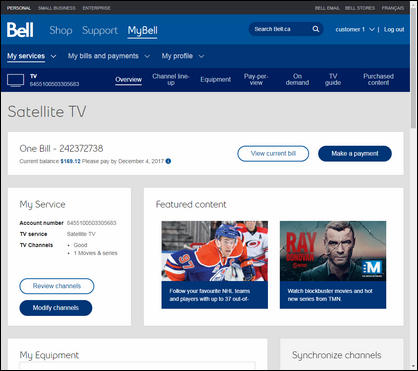Click the search magnifier icon
The width and height of the screenshot is (418, 371).
316,29
